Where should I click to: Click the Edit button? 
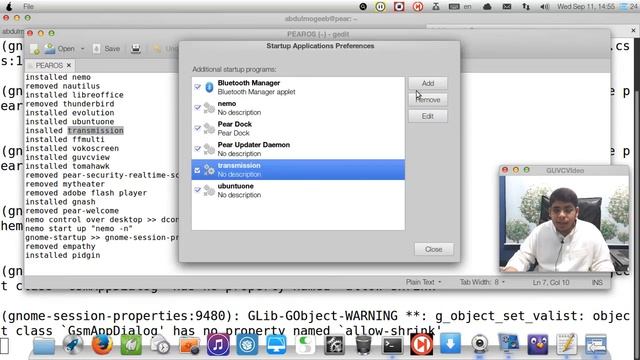click(x=428, y=116)
